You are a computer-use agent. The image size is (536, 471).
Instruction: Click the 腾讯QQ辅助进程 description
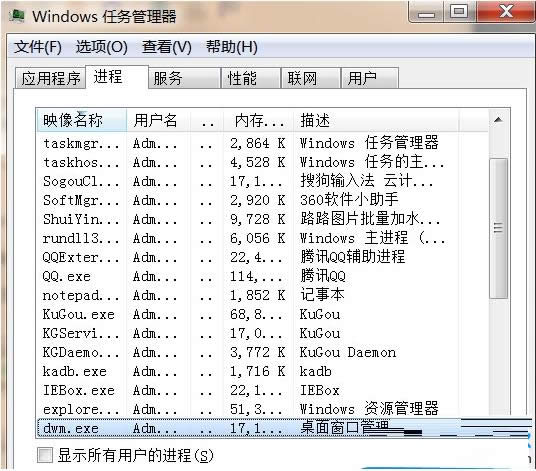click(352, 257)
